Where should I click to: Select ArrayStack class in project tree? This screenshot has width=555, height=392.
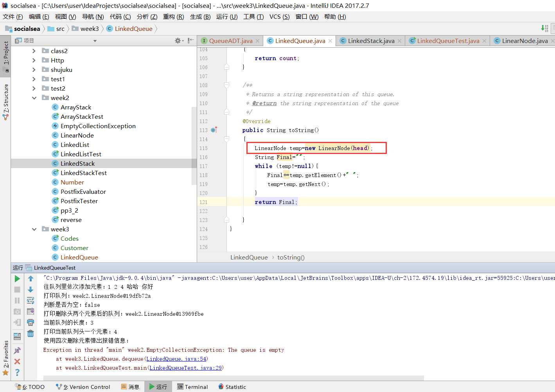coord(76,107)
